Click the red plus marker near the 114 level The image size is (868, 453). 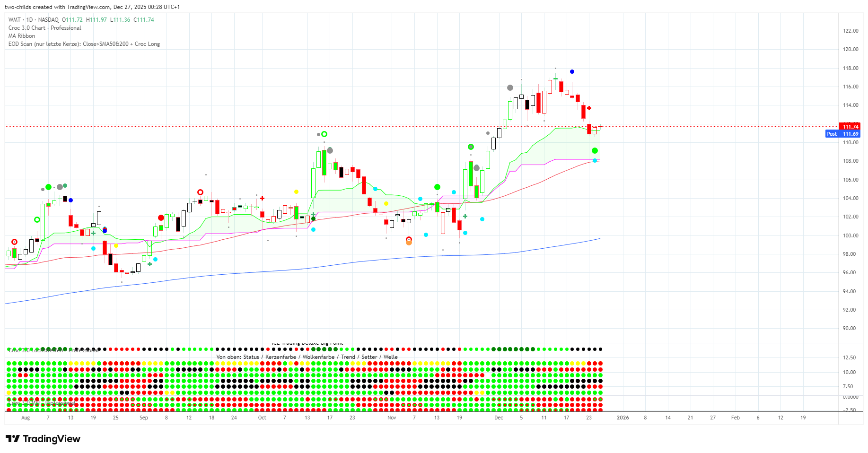coord(589,108)
